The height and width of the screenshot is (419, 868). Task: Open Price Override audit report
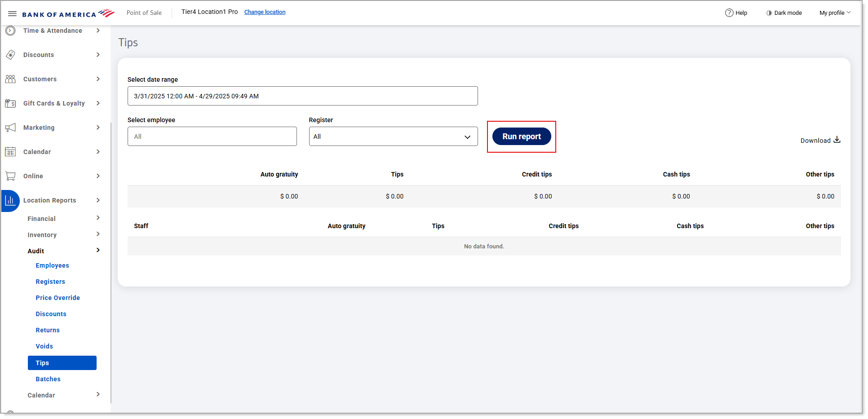pyautogui.click(x=58, y=298)
